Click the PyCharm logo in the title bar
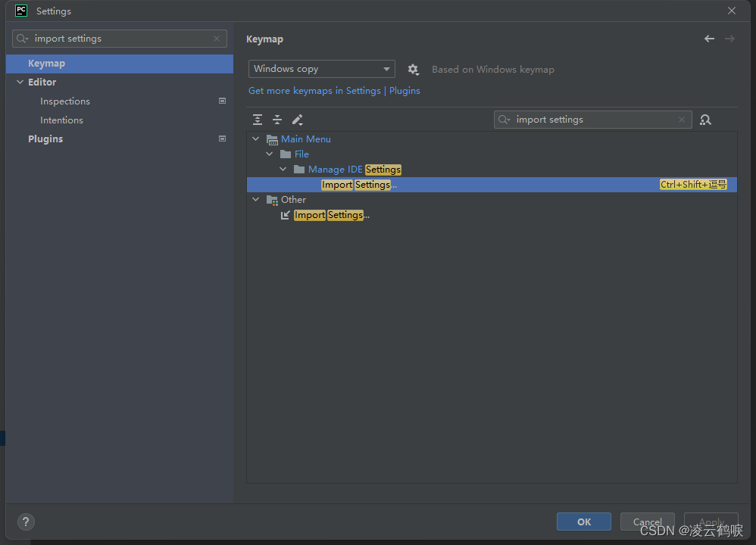This screenshot has height=545, width=756. point(20,11)
